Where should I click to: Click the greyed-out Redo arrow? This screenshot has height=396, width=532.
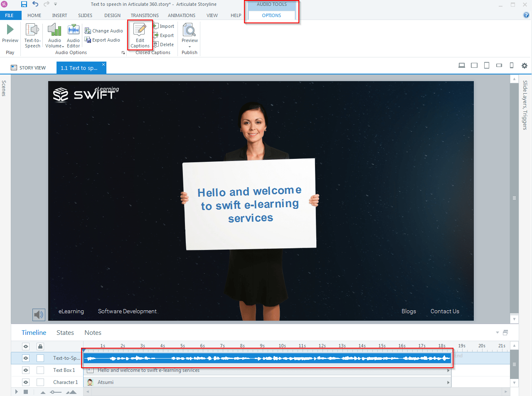pos(46,4)
